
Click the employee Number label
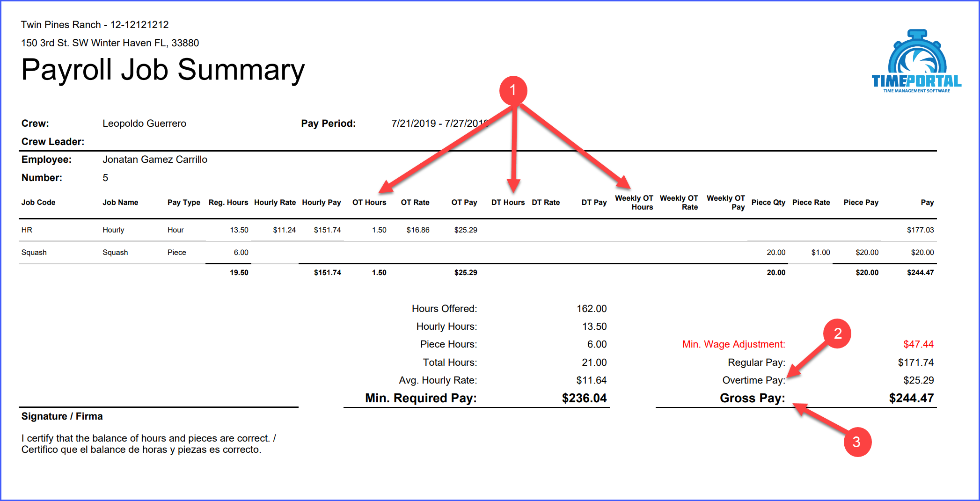[42, 178]
